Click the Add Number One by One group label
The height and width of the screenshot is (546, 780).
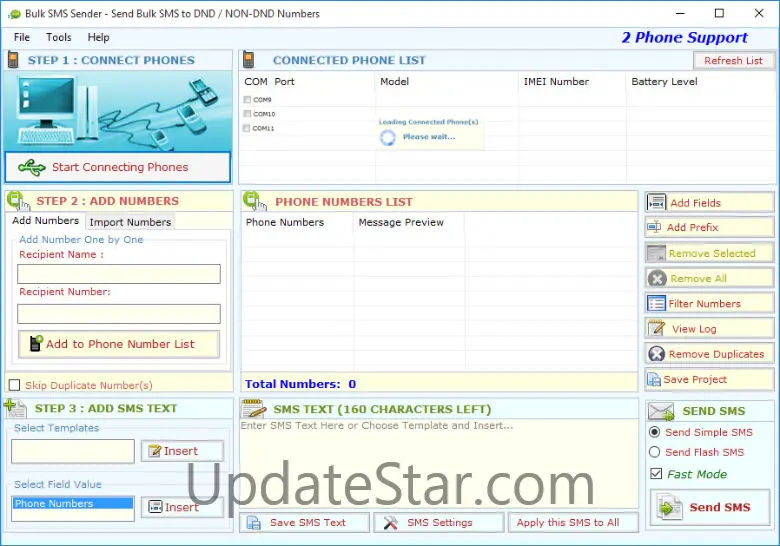tap(81, 240)
